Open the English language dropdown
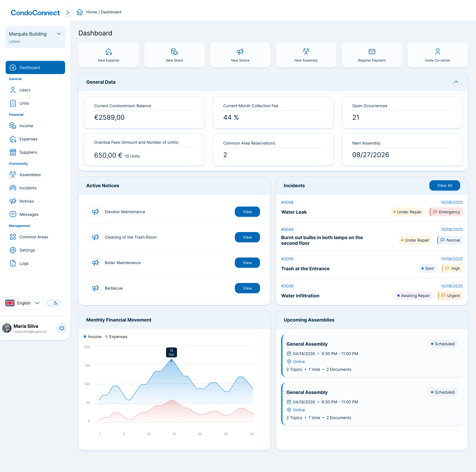 coord(23,303)
